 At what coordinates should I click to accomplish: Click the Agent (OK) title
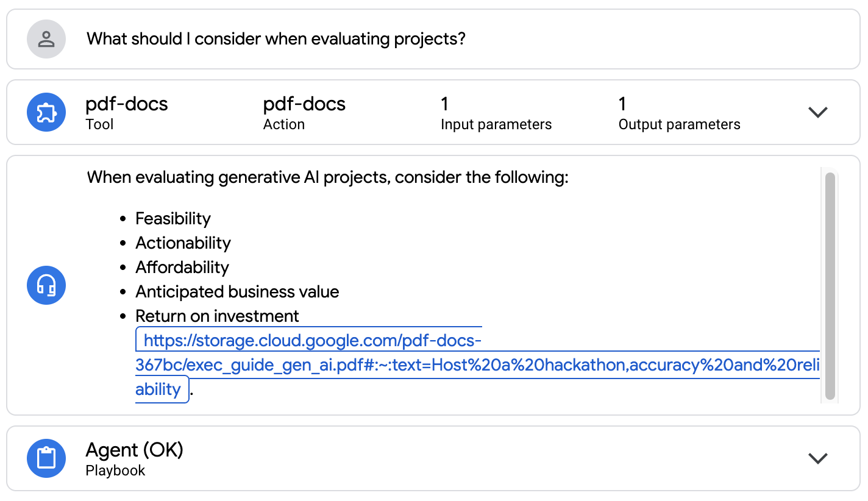point(134,450)
